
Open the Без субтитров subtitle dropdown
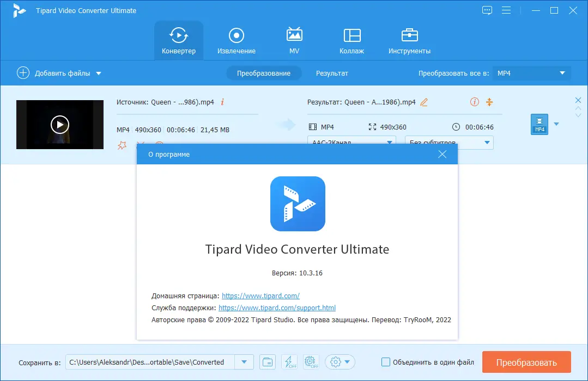click(449, 142)
